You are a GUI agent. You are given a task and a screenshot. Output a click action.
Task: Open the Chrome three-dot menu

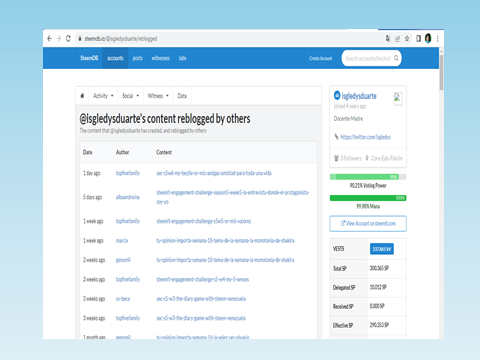tap(438, 39)
